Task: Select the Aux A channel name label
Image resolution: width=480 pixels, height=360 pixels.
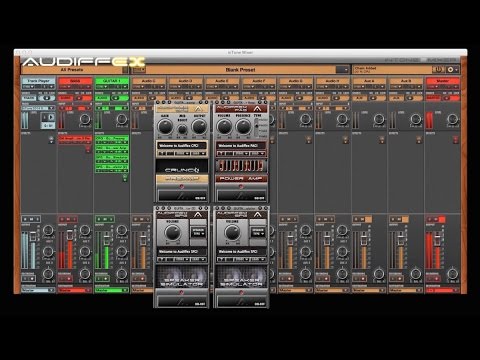Action: [x=369, y=81]
